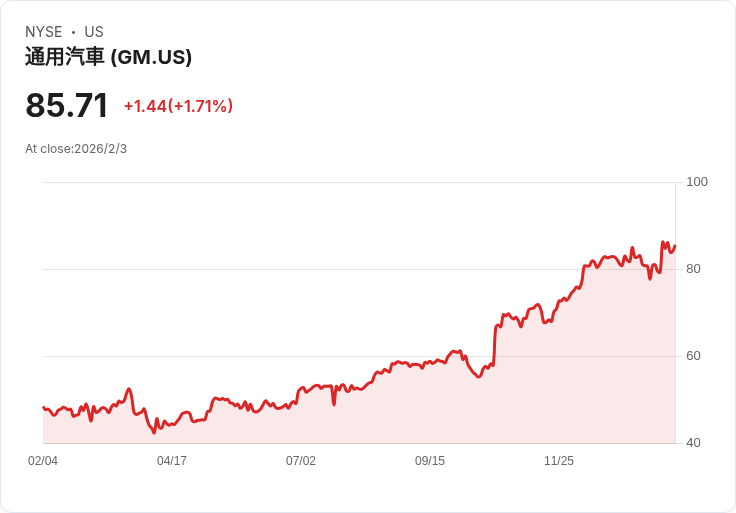736x513 pixels.
Task: Click the 11/25 x-axis date label
Action: coord(559,460)
